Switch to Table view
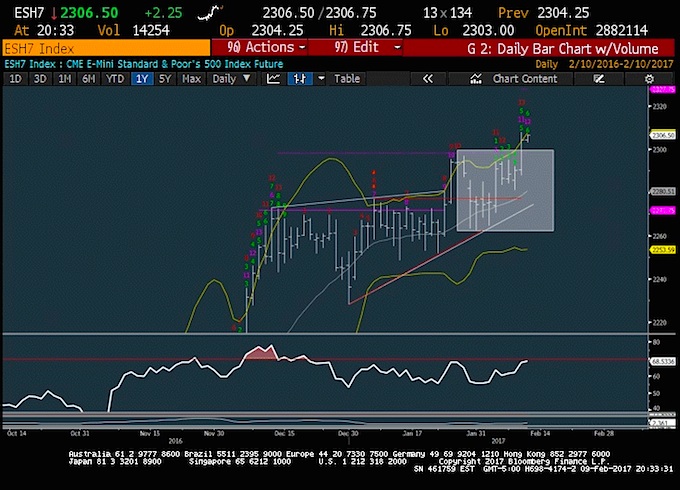Viewport: 680px width, 490px height. point(347,79)
